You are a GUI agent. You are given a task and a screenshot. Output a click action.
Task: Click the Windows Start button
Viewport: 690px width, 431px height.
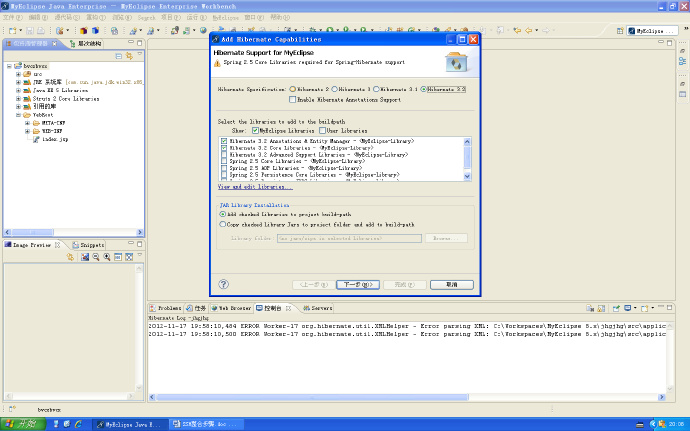click(23, 424)
